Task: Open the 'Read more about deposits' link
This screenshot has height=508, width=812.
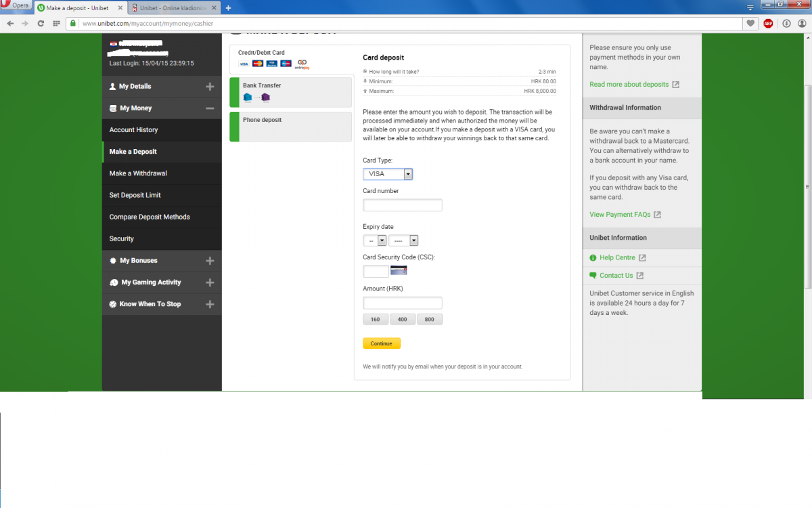Action: coord(629,85)
